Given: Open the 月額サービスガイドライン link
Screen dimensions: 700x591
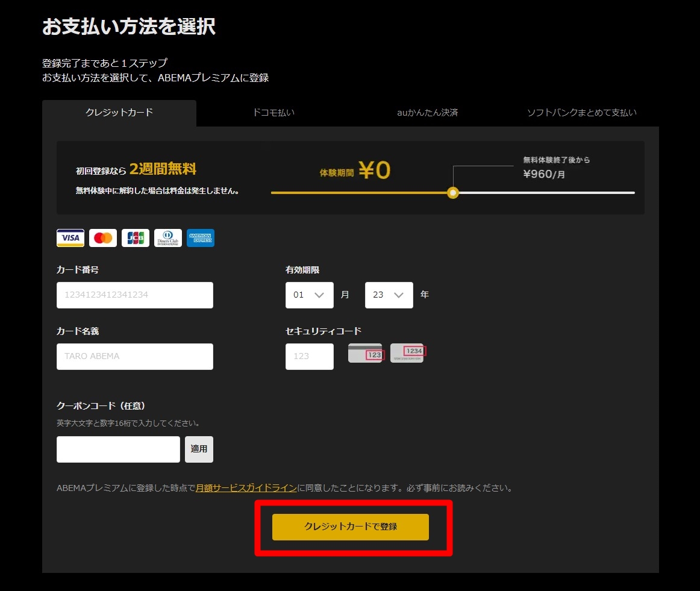Looking at the screenshot, I should [246, 488].
